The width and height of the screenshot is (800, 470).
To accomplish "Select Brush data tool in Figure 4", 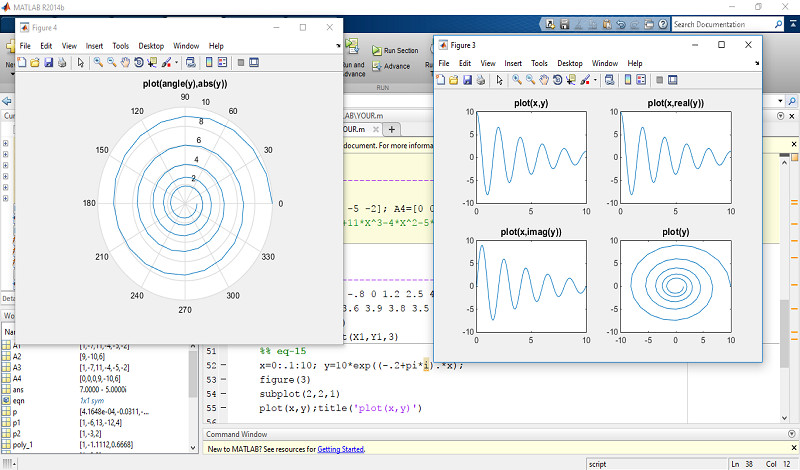I will click(166, 62).
